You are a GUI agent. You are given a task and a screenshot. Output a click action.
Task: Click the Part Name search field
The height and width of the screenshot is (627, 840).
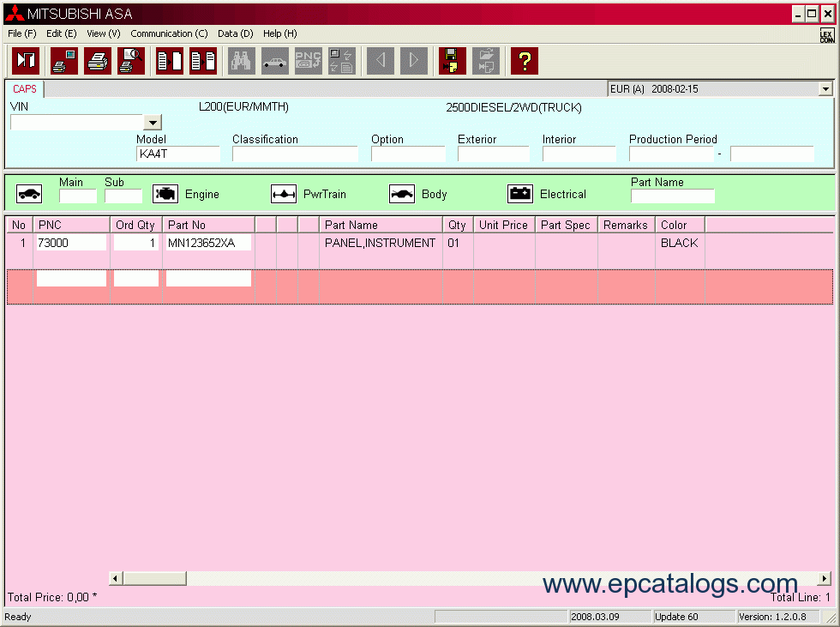click(x=672, y=196)
